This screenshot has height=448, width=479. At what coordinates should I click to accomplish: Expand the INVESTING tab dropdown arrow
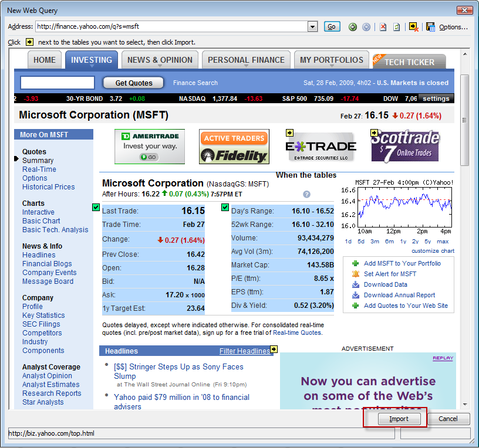(x=92, y=66)
